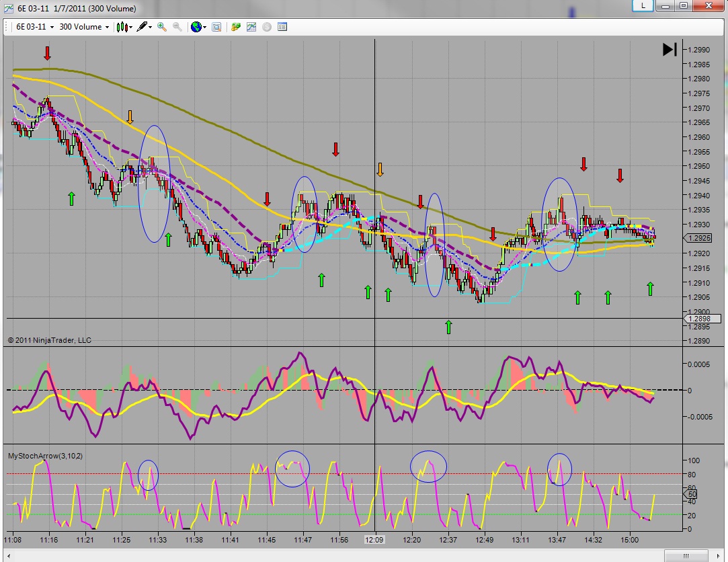Image resolution: width=728 pixels, height=562 pixels.
Task: Click the window title 6E 03-11 1/7/2011
Action: pyautogui.click(x=77, y=8)
